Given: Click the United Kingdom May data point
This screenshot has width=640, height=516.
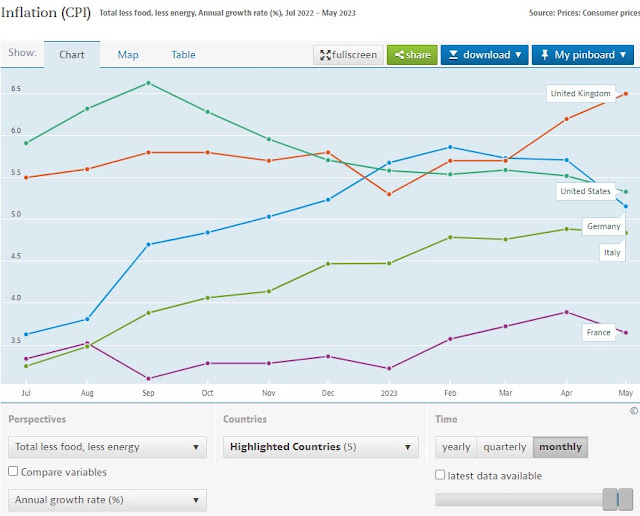Looking at the screenshot, I should click(x=626, y=94).
